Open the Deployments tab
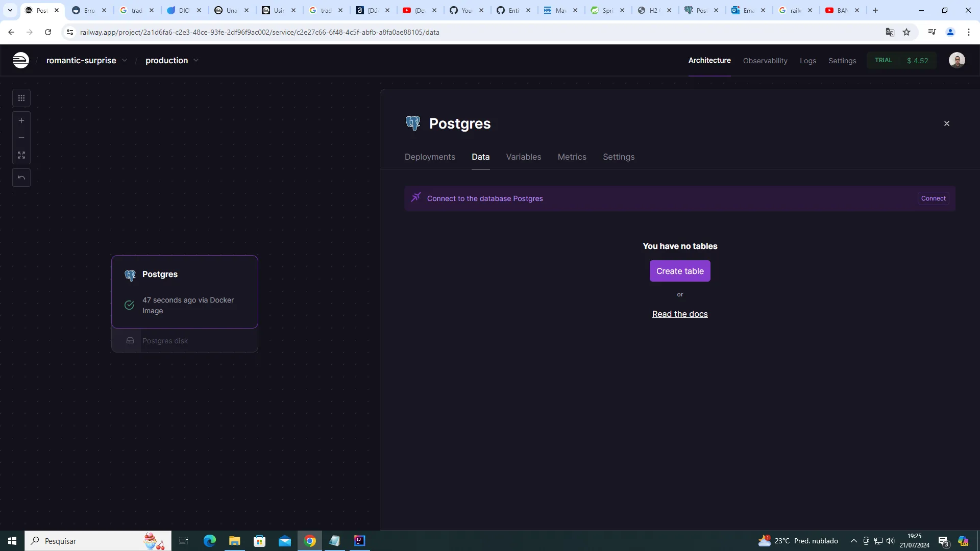The height and width of the screenshot is (551, 980). point(429,157)
